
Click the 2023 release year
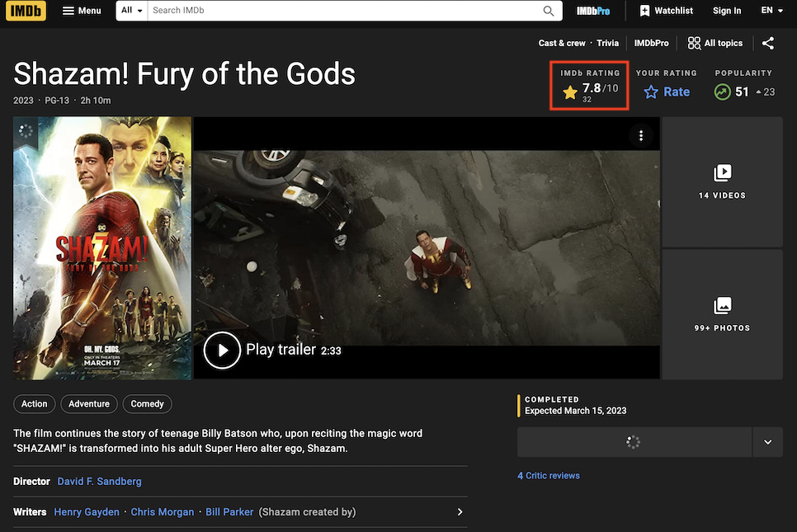23,101
